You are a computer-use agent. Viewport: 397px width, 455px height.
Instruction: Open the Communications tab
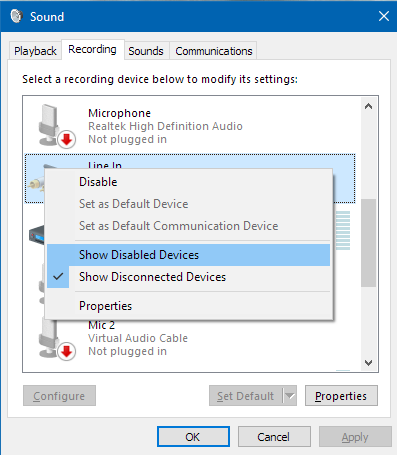pos(214,51)
